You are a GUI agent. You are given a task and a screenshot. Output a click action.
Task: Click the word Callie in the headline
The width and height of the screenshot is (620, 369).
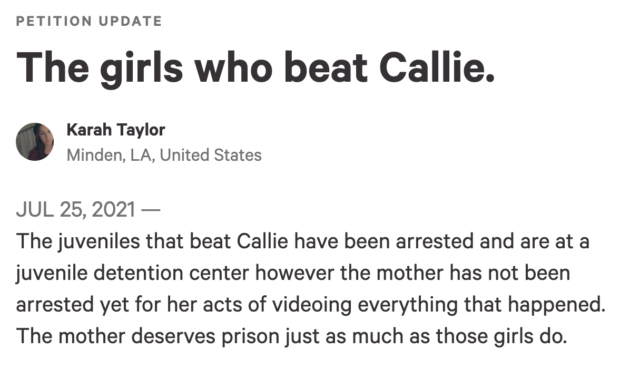pyautogui.click(x=437, y=67)
